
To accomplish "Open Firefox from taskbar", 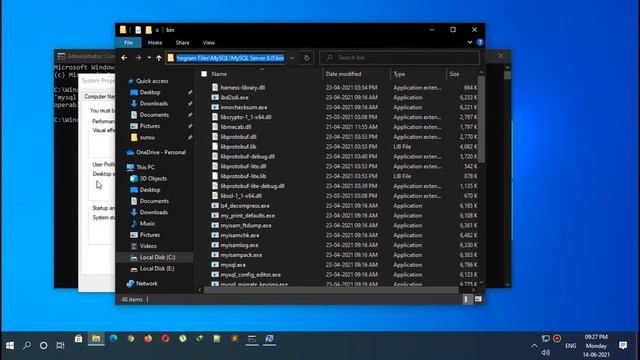I will click(x=148, y=338).
